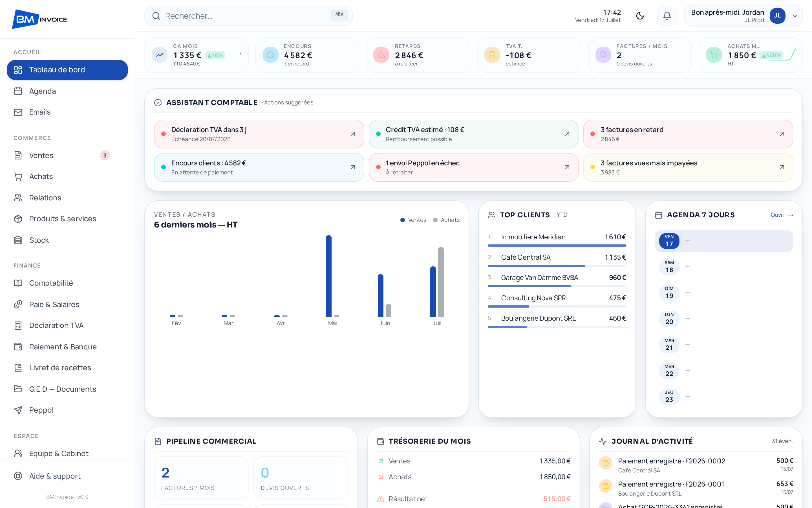Click the Retards warning icon
812x508 pixels.
coord(381,55)
